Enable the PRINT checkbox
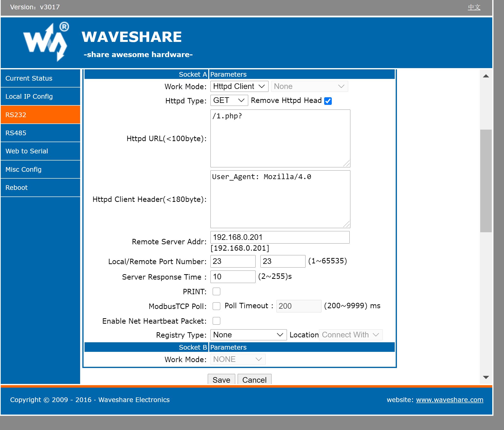 pos(216,292)
